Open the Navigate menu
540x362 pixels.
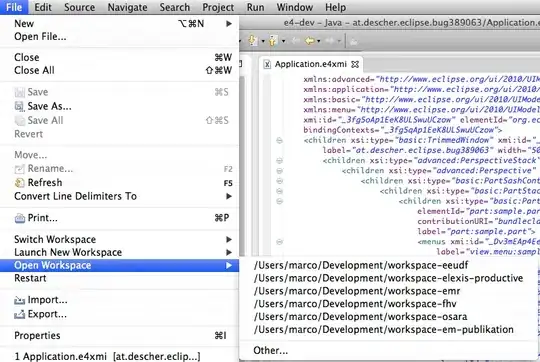click(127, 7)
